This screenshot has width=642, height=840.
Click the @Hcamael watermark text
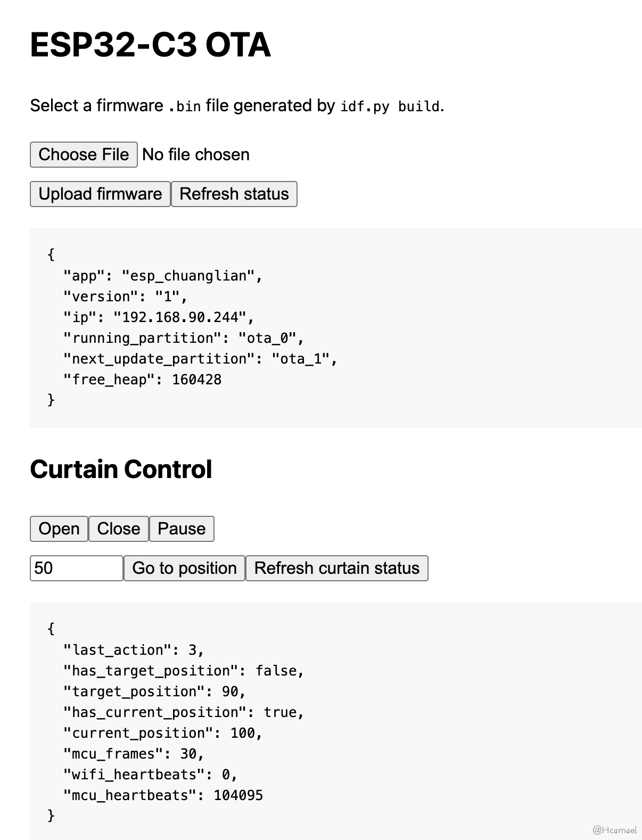click(x=614, y=830)
